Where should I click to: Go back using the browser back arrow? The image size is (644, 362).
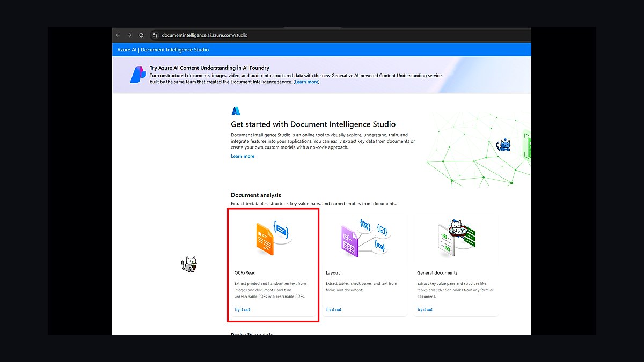click(x=118, y=35)
